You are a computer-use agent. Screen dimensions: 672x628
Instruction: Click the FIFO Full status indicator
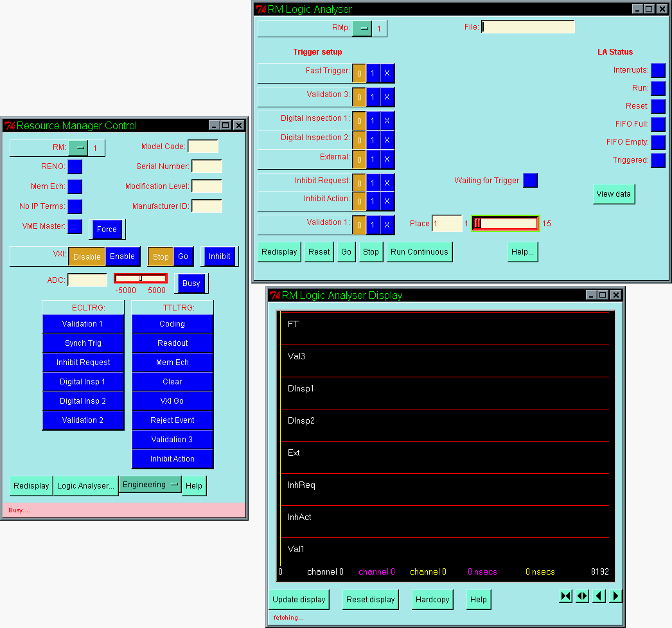658,124
